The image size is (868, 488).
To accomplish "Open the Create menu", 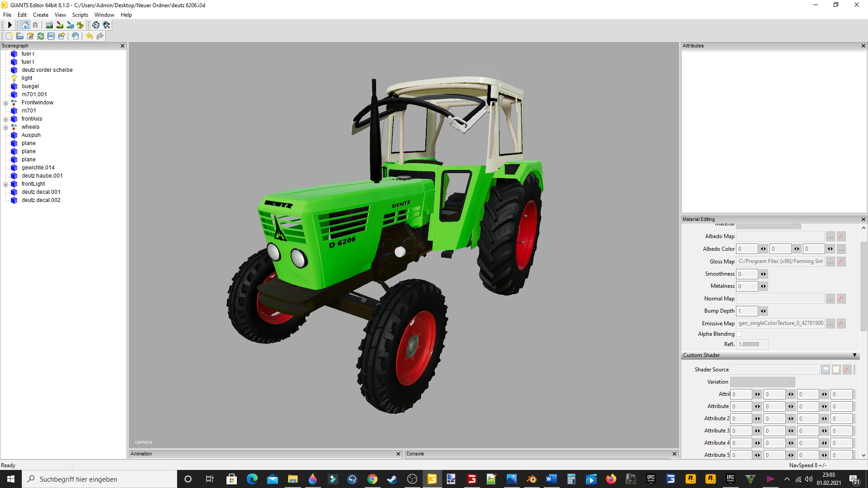I will (41, 15).
